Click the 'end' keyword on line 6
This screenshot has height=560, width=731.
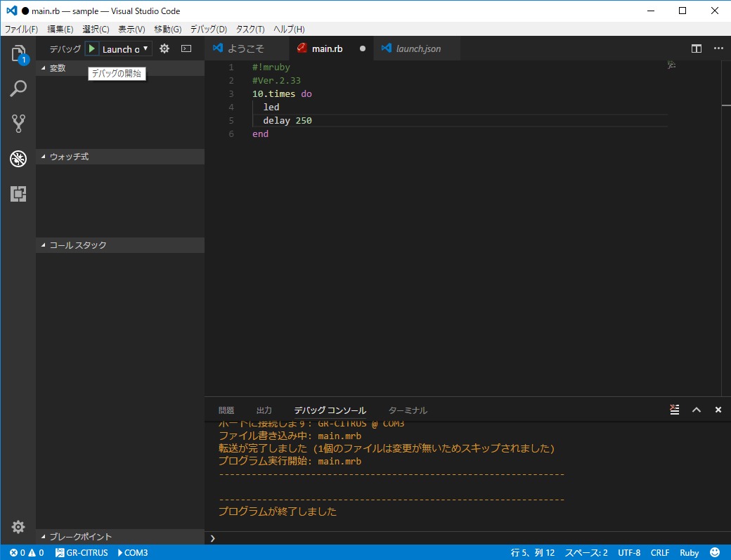260,134
